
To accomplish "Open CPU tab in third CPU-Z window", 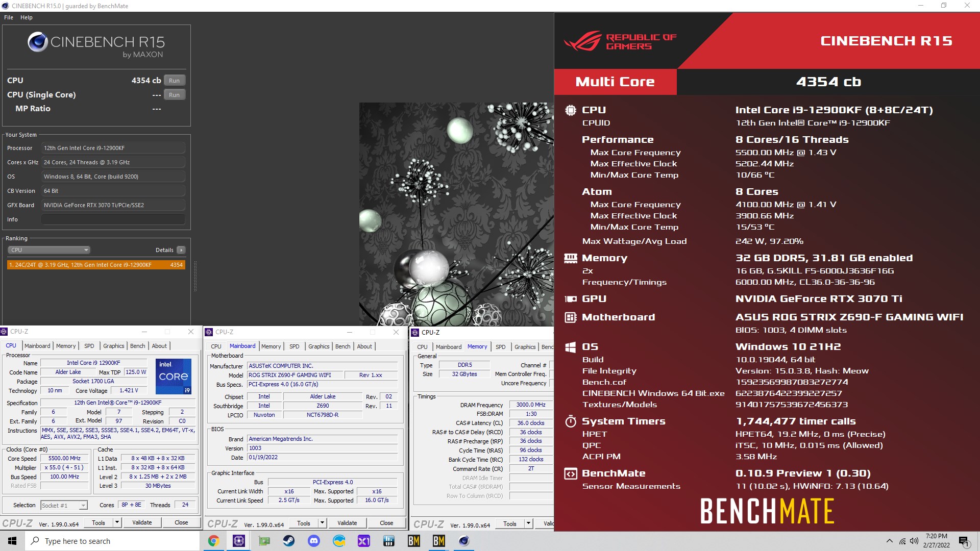I will [423, 347].
